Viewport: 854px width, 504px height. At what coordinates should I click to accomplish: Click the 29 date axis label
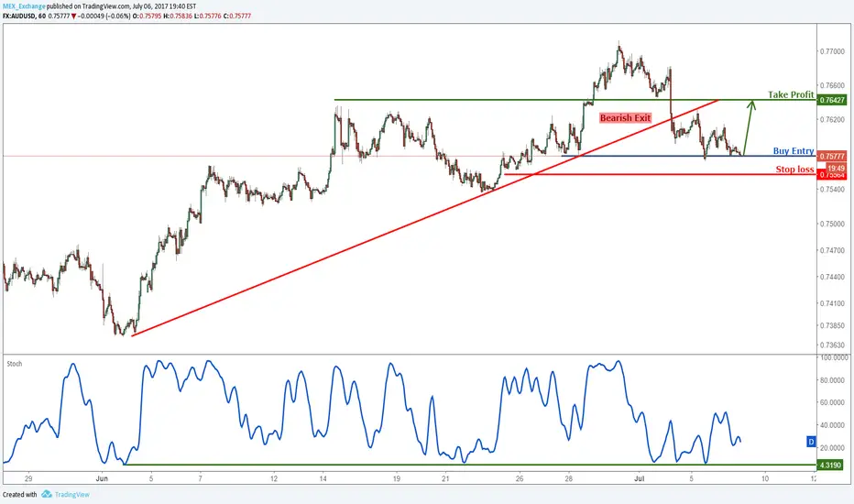coord(28,479)
